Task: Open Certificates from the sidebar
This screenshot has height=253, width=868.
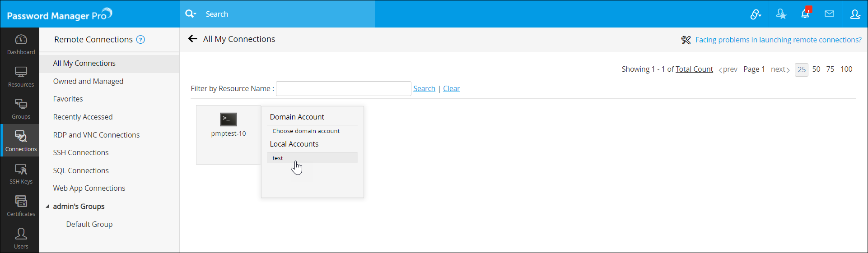Action: coord(21,206)
